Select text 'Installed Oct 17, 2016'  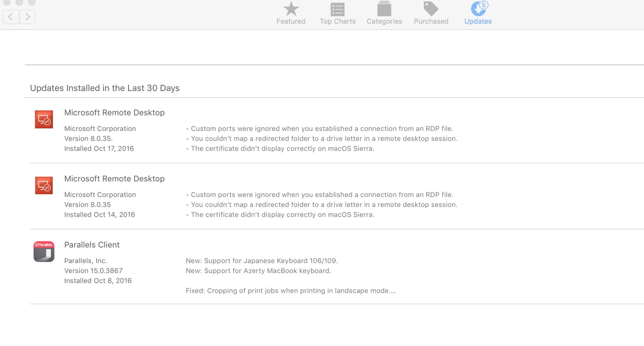coord(99,149)
